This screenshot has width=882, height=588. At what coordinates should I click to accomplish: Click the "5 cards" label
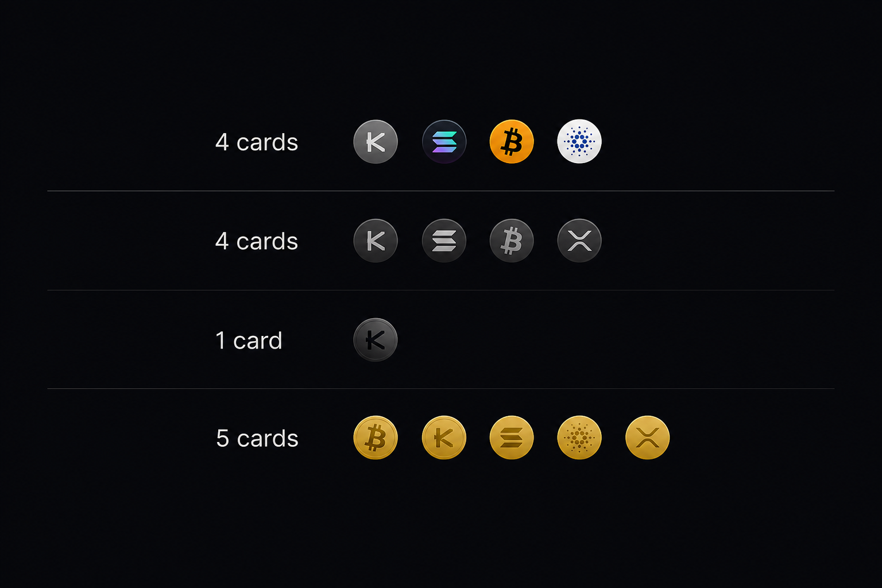coord(257,439)
